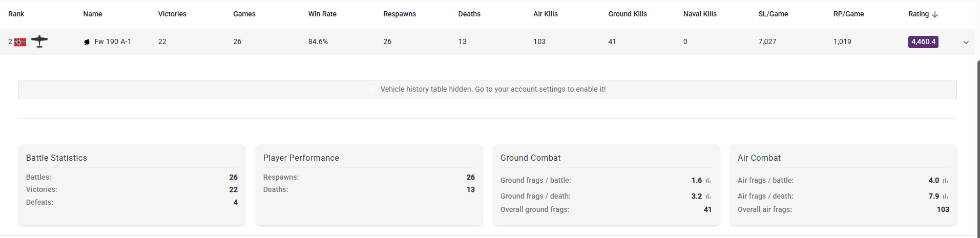
Task: Sort table by Air Kills column
Action: point(545,14)
